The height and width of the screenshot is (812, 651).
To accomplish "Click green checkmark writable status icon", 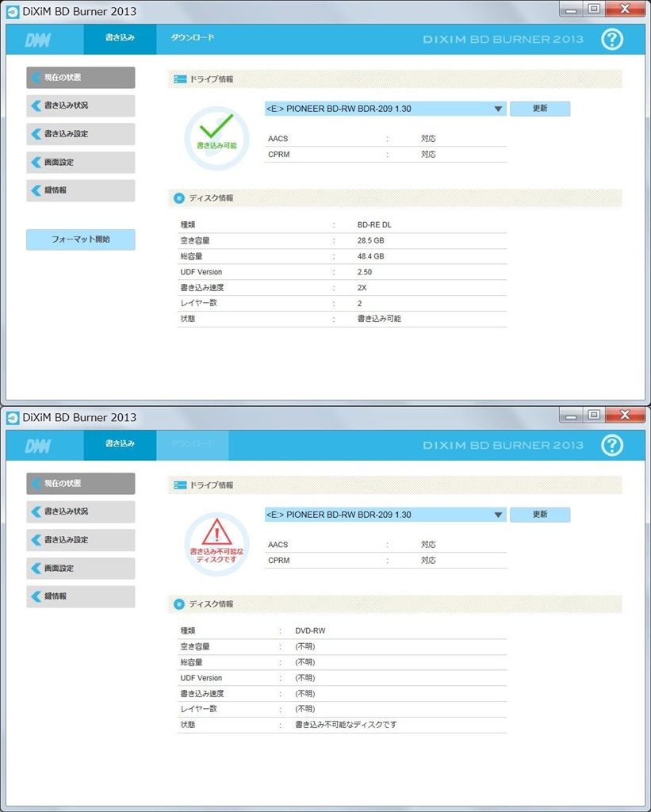I will (216, 138).
